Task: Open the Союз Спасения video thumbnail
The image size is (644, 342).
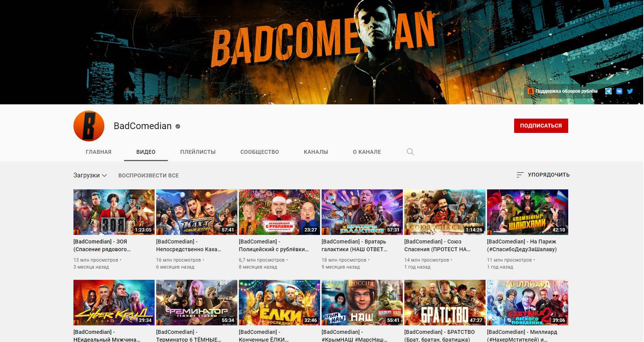Action: tap(445, 212)
